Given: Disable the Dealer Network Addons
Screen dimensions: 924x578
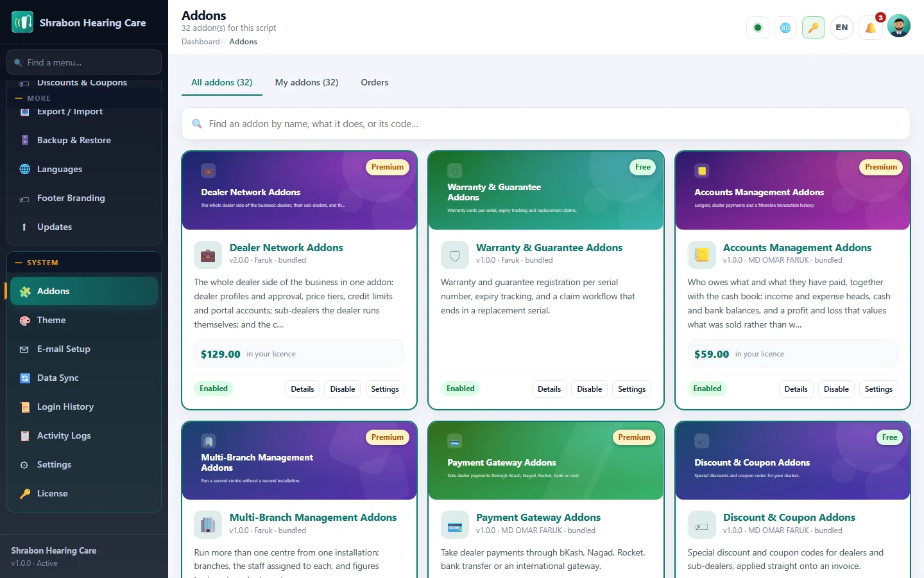Looking at the screenshot, I should pyautogui.click(x=343, y=389).
